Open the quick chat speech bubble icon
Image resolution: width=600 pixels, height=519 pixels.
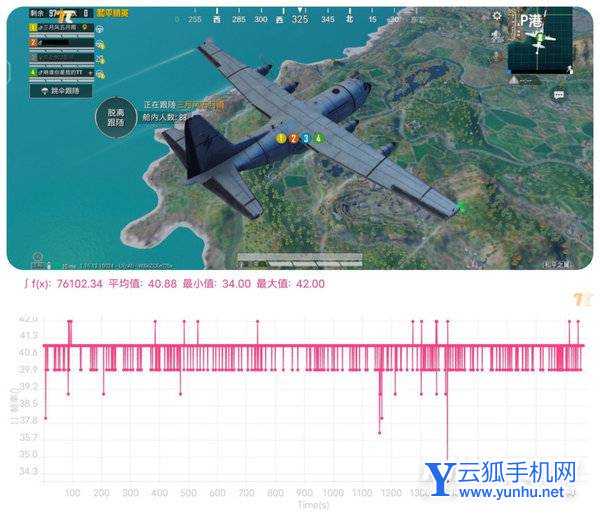559,95
